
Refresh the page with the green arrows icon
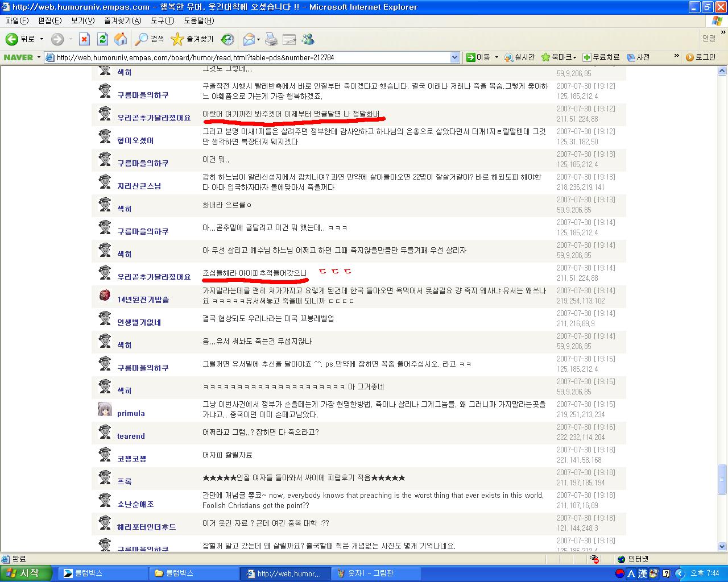point(102,39)
